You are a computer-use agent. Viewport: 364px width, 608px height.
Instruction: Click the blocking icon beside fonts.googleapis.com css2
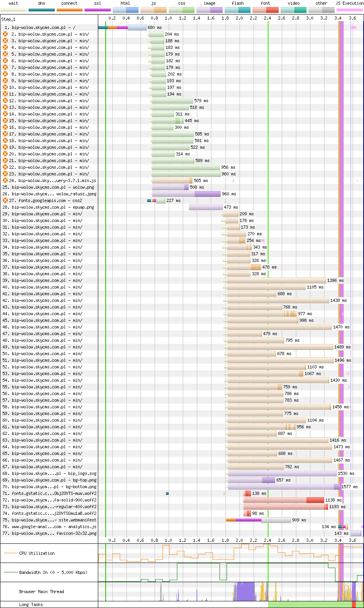(x=5, y=200)
